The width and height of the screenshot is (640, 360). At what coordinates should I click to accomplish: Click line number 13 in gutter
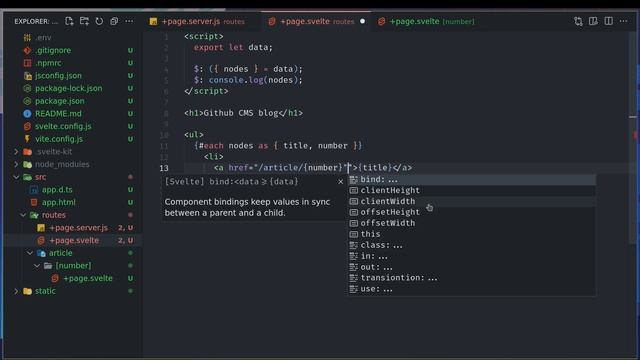[x=164, y=168]
